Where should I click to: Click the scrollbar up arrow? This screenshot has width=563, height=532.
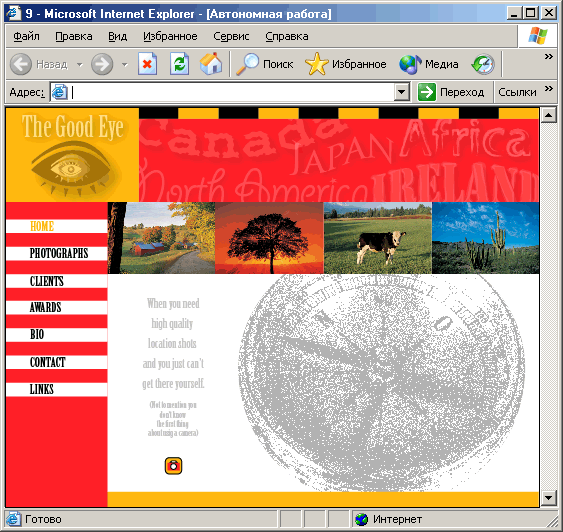(549, 115)
